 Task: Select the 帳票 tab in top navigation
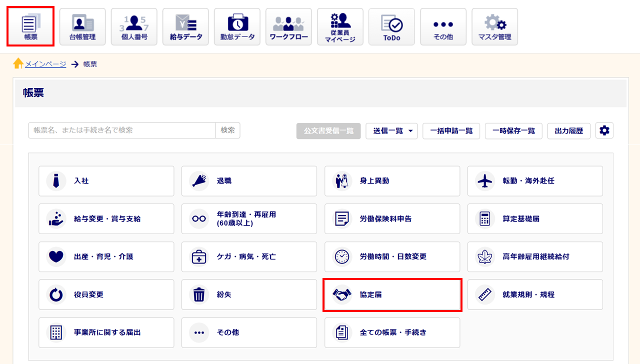click(30, 27)
